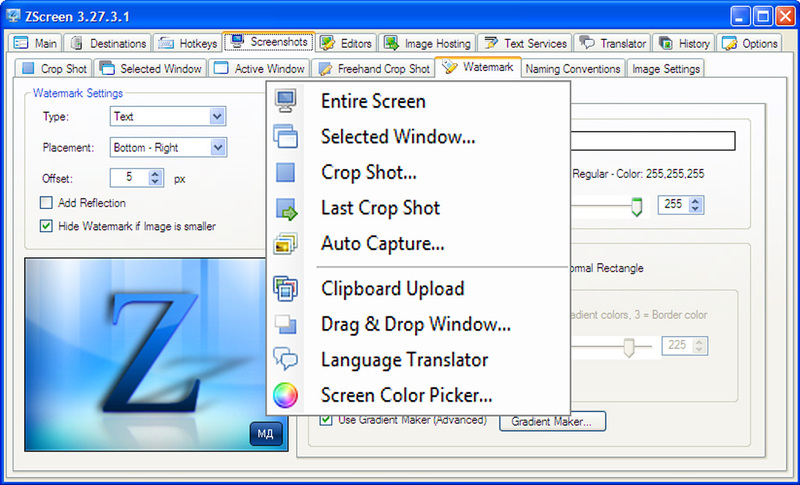Image resolution: width=800 pixels, height=485 pixels.
Task: Enable the Add Reflection checkbox
Action: [x=46, y=203]
